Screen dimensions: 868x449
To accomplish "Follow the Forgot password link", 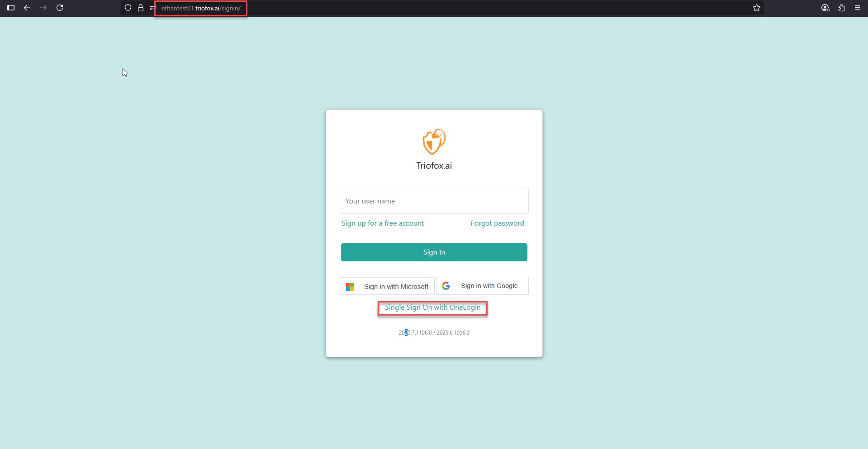I will (x=497, y=223).
